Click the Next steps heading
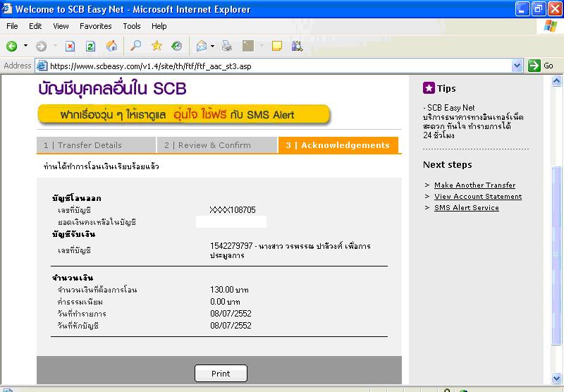 tap(448, 165)
